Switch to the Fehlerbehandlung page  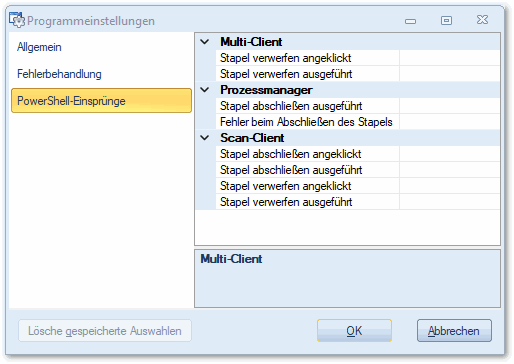pyautogui.click(x=59, y=74)
